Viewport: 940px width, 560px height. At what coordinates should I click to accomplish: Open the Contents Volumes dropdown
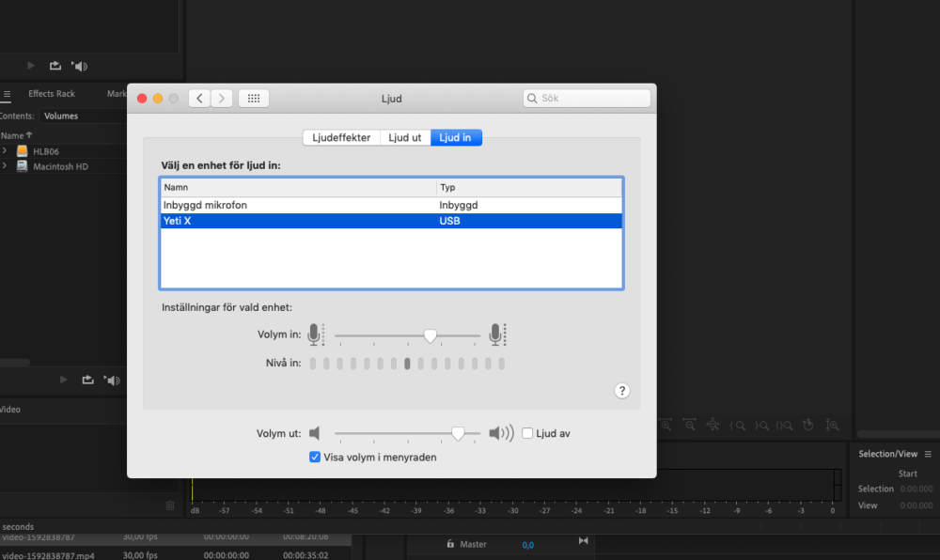coord(61,116)
